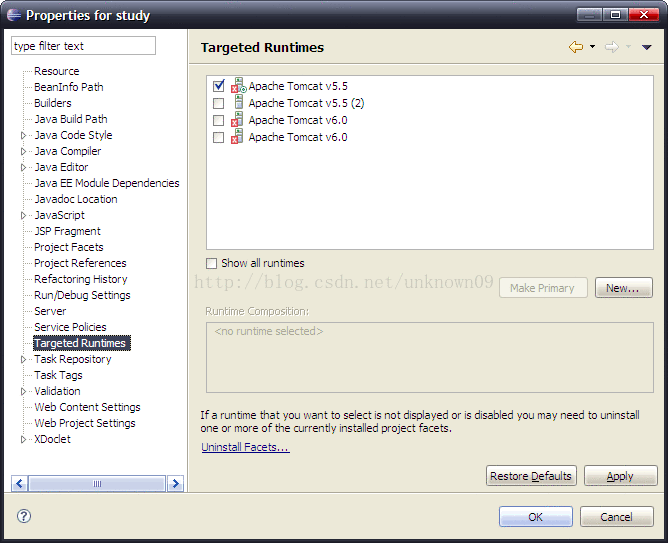The image size is (668, 543).
Task: Select the Apache Tomcat v5.5 (2) label
Action: point(306,103)
